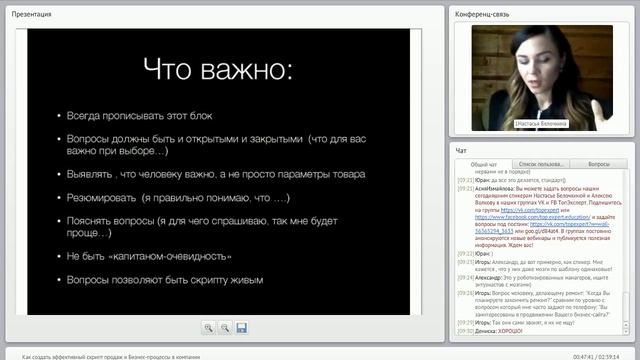Open the vk.com/topexpert wall post link
The image size is (640, 360).
click(x=569, y=224)
